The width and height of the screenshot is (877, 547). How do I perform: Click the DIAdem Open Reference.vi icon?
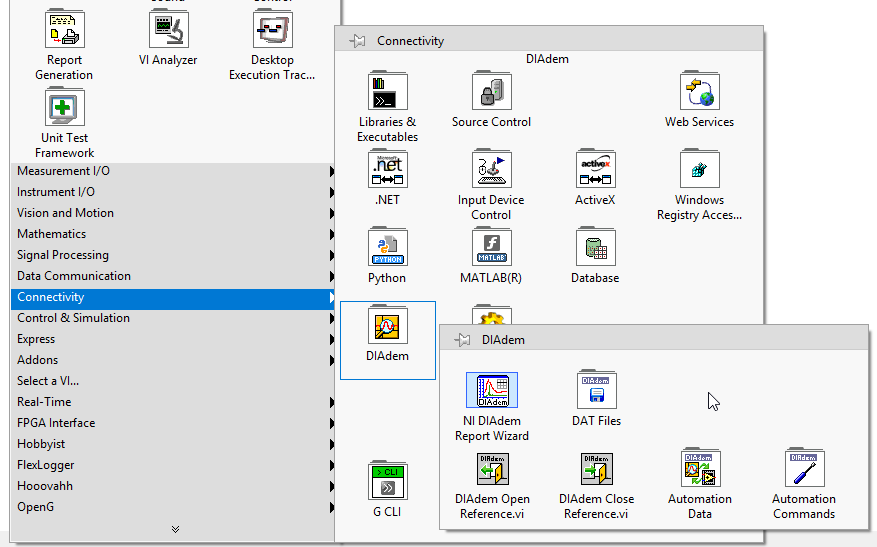pos(492,469)
